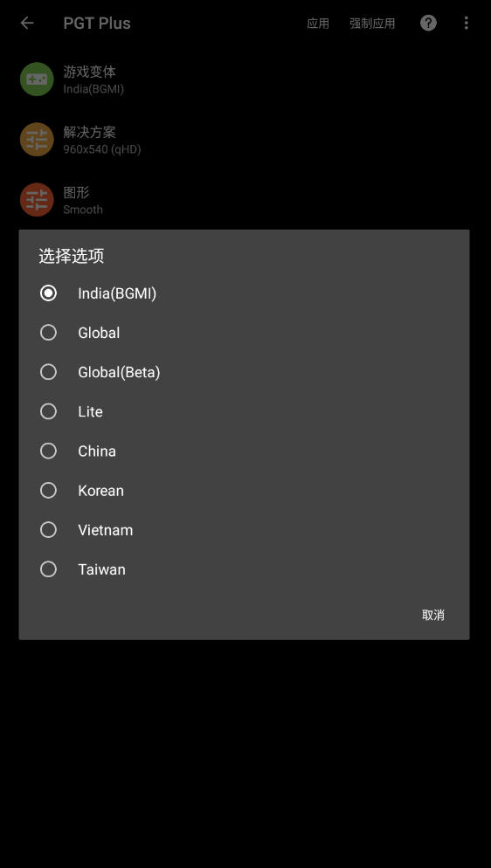Tap the red sliders graphics icon

pyautogui.click(x=37, y=200)
